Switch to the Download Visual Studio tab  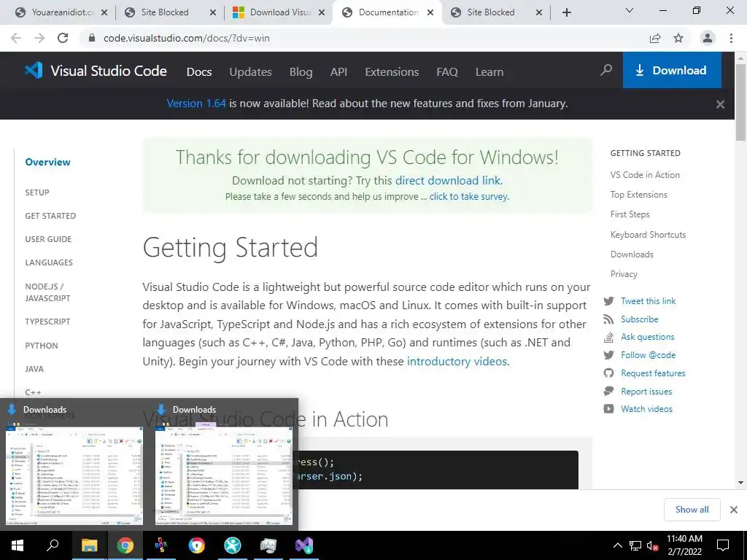pyautogui.click(x=279, y=12)
